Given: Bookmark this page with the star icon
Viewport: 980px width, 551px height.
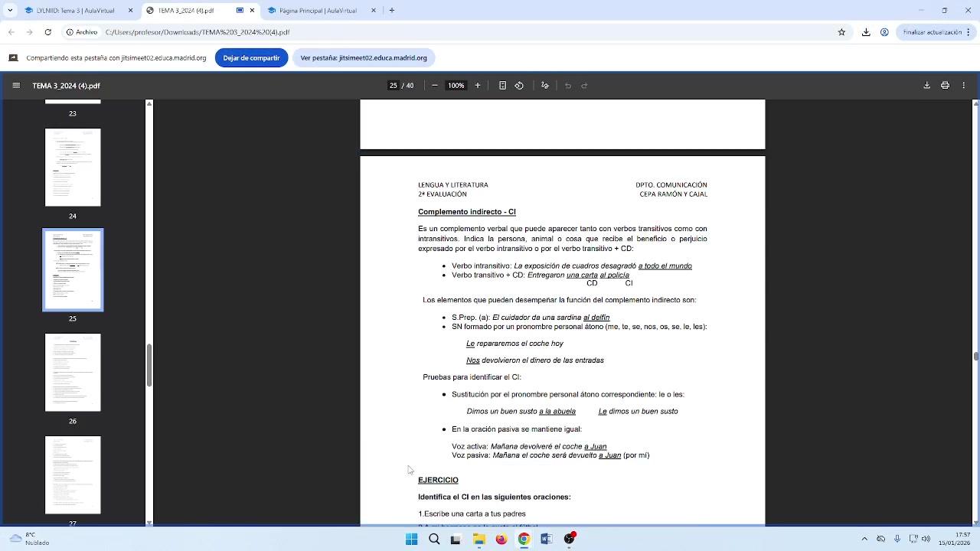Looking at the screenshot, I should (x=841, y=32).
